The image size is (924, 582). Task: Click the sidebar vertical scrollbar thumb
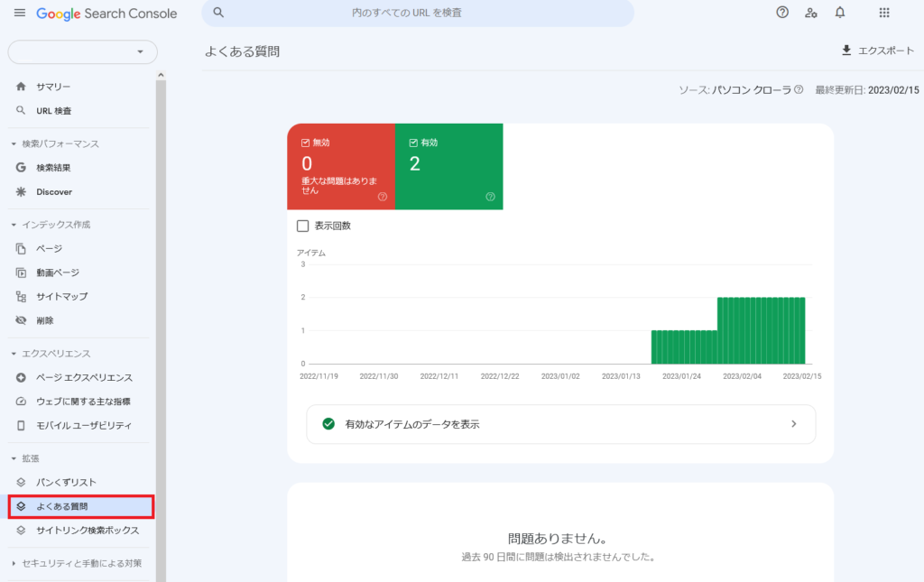tap(161, 330)
